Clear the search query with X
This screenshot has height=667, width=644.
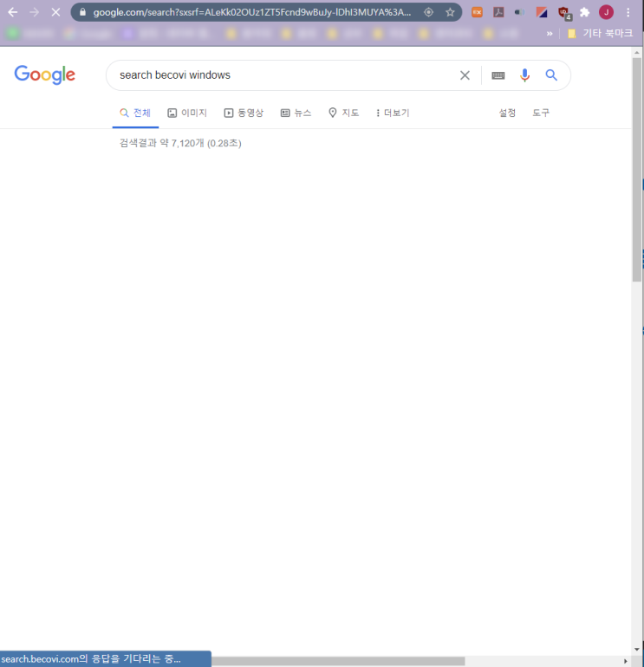[x=465, y=75]
